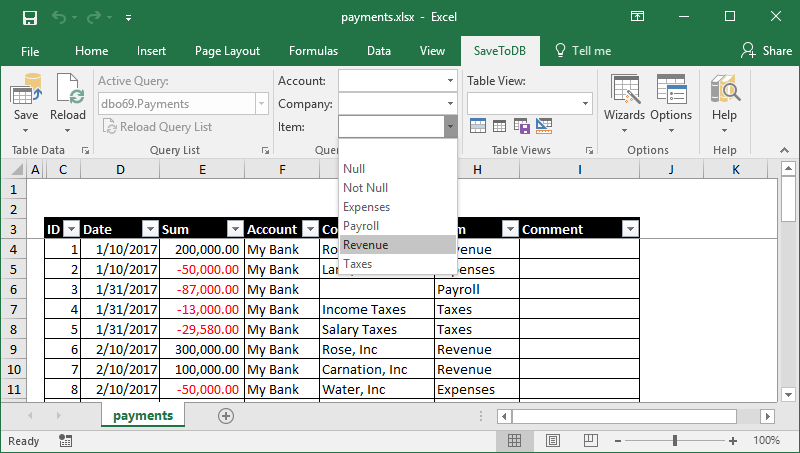Open Table Data group dialog launcher
800x453 pixels.
85,150
